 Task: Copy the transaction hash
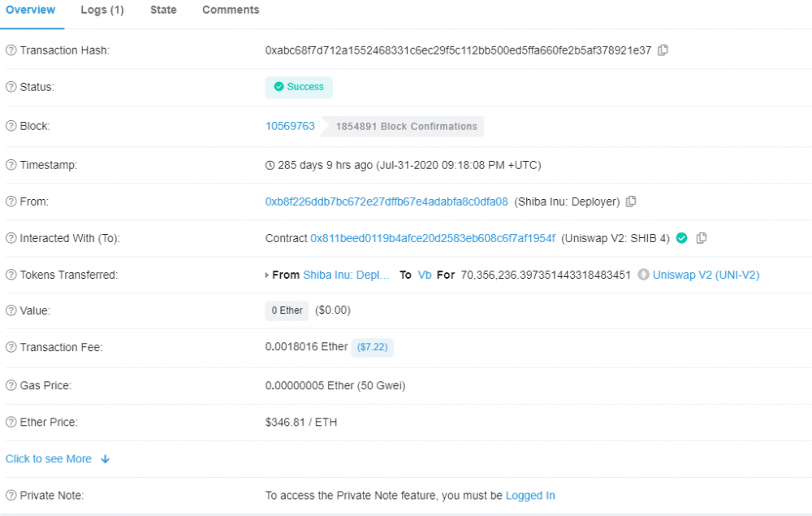[x=663, y=50]
